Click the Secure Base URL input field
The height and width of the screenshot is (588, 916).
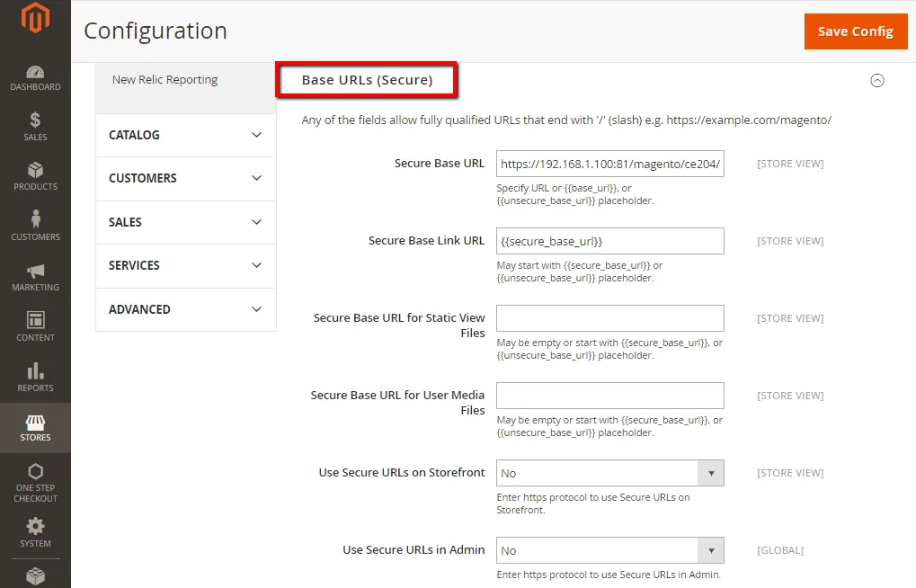coord(609,164)
